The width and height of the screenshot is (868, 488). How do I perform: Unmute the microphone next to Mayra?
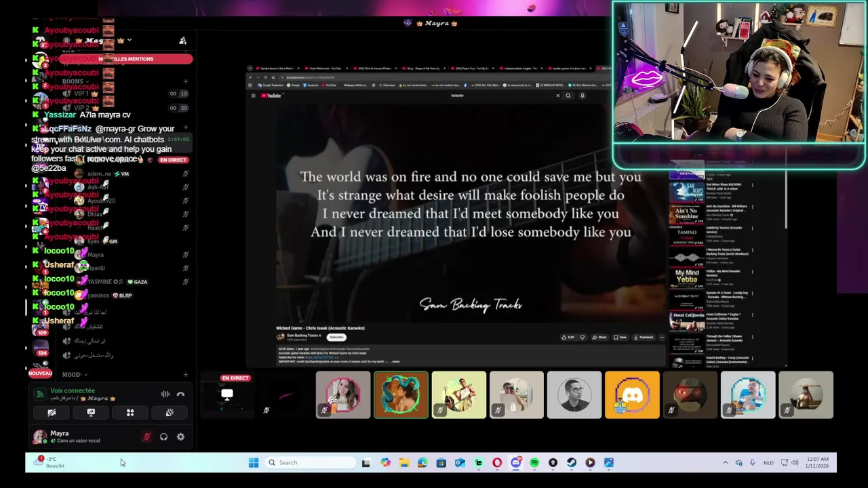coord(146,437)
